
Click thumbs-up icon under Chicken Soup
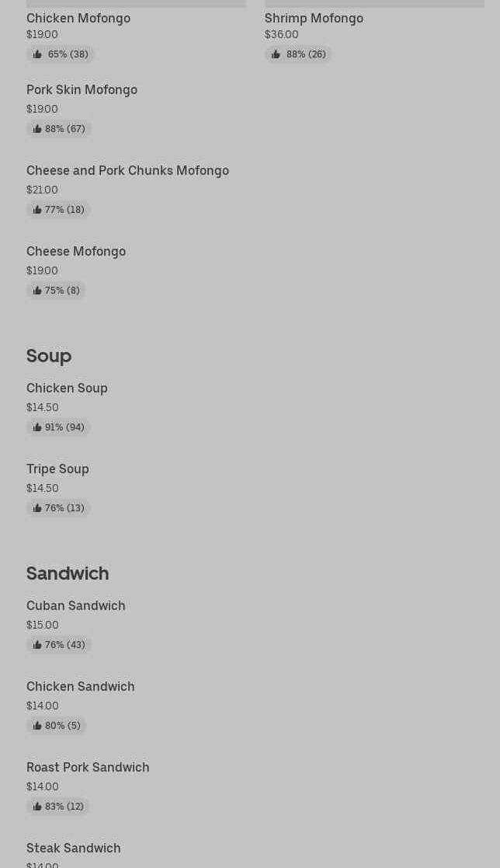[37, 427]
